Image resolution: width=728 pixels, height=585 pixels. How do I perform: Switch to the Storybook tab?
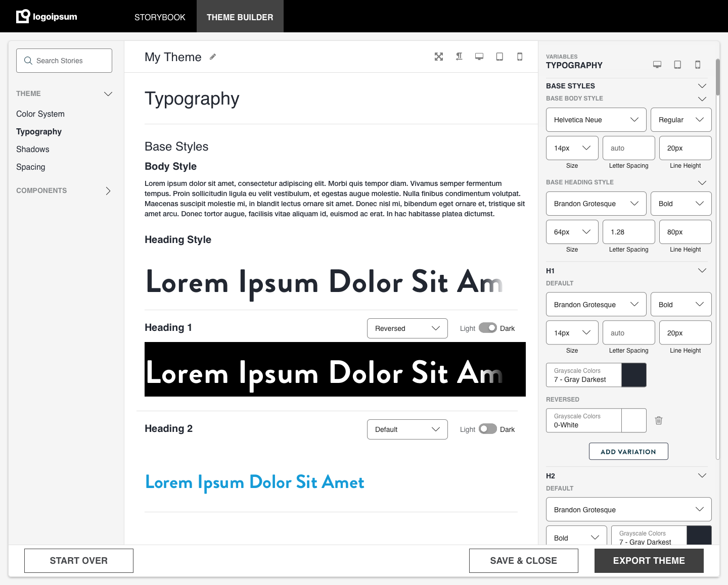point(159,16)
